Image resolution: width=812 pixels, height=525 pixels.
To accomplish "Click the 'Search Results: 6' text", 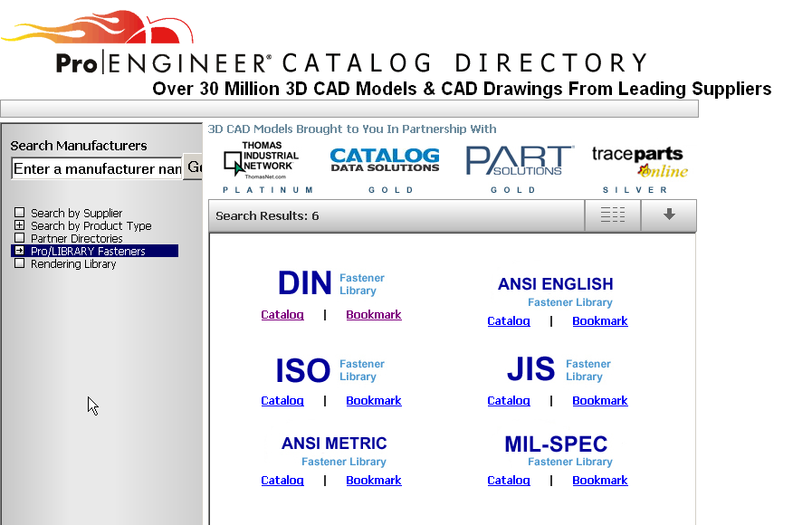I will pyautogui.click(x=267, y=216).
